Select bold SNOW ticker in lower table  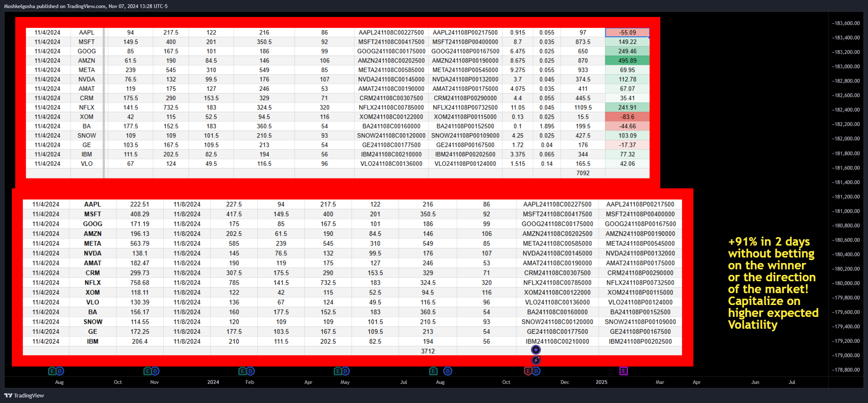click(x=92, y=322)
